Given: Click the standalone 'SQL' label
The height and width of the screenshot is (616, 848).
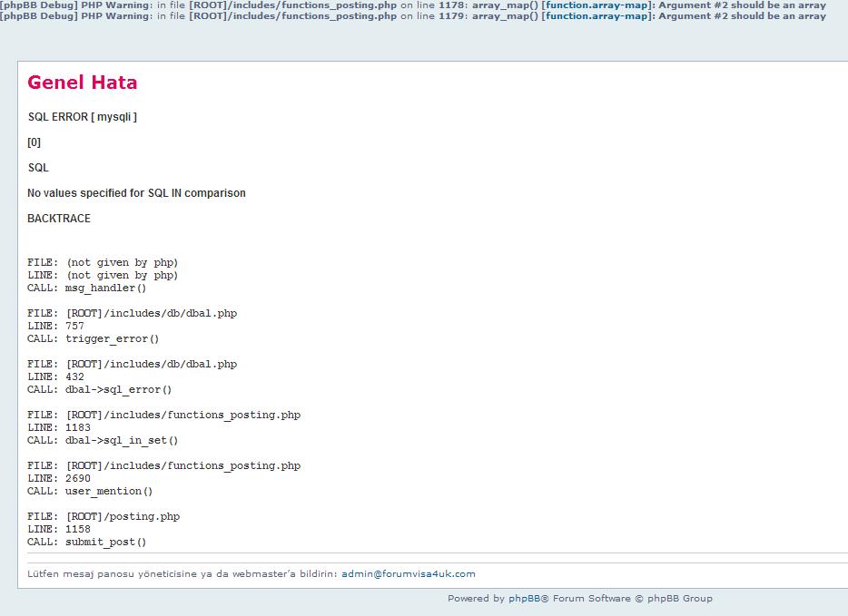Looking at the screenshot, I should tap(38, 168).
